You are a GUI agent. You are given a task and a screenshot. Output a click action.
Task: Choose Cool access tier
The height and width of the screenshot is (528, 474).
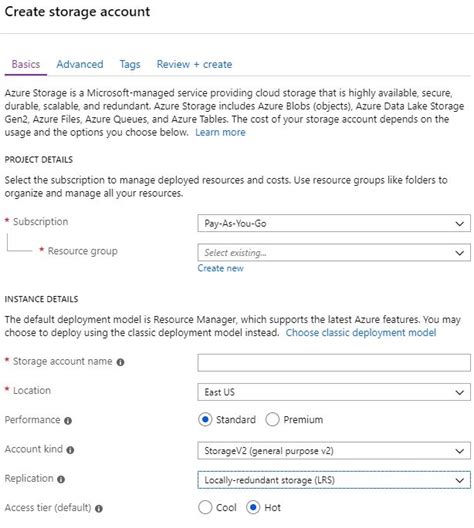pyautogui.click(x=205, y=507)
